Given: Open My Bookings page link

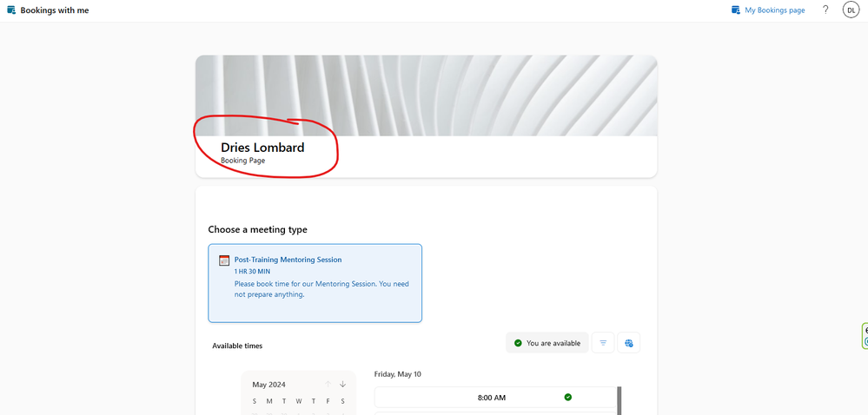Looking at the screenshot, I should tap(768, 10).
